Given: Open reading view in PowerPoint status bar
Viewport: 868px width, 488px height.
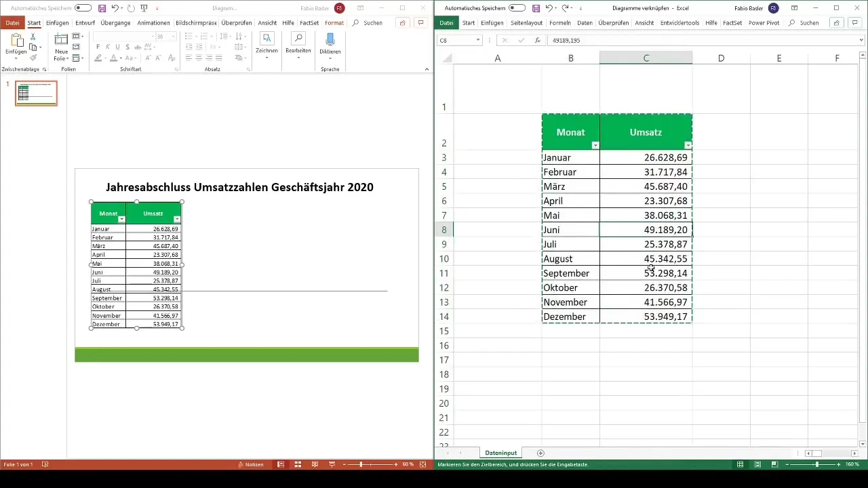Looking at the screenshot, I should coord(314,464).
